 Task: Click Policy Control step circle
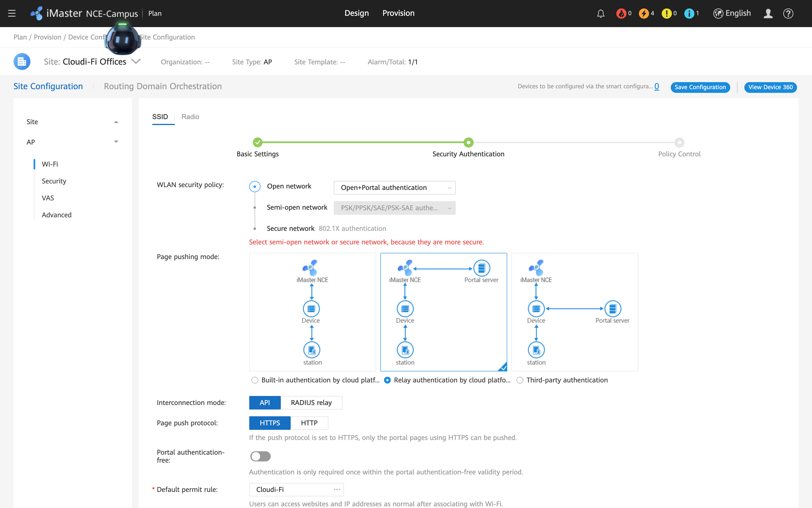coord(679,143)
